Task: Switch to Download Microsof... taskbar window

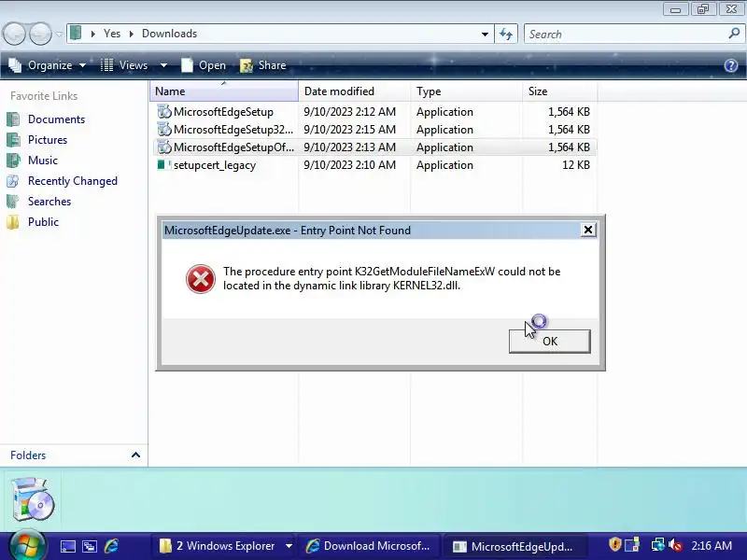Action: pyautogui.click(x=368, y=546)
